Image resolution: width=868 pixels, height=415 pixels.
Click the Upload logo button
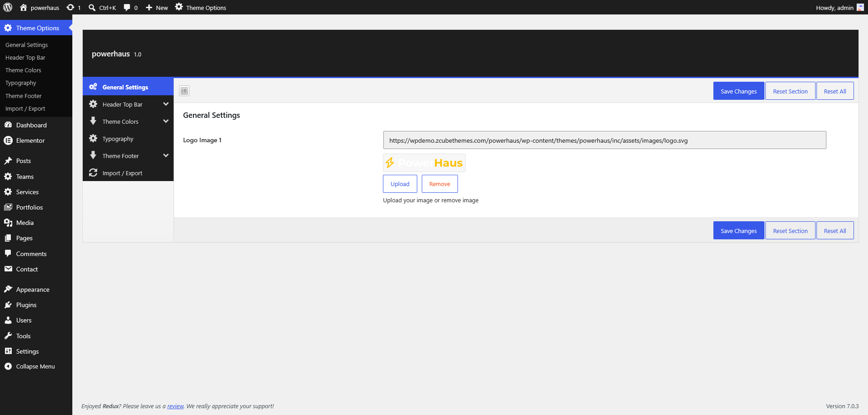(400, 184)
